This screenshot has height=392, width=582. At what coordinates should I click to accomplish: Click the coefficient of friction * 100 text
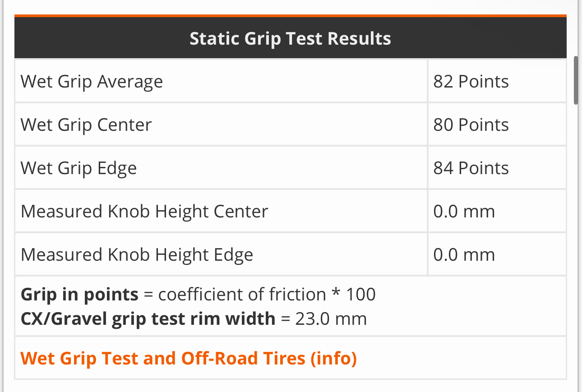click(267, 295)
